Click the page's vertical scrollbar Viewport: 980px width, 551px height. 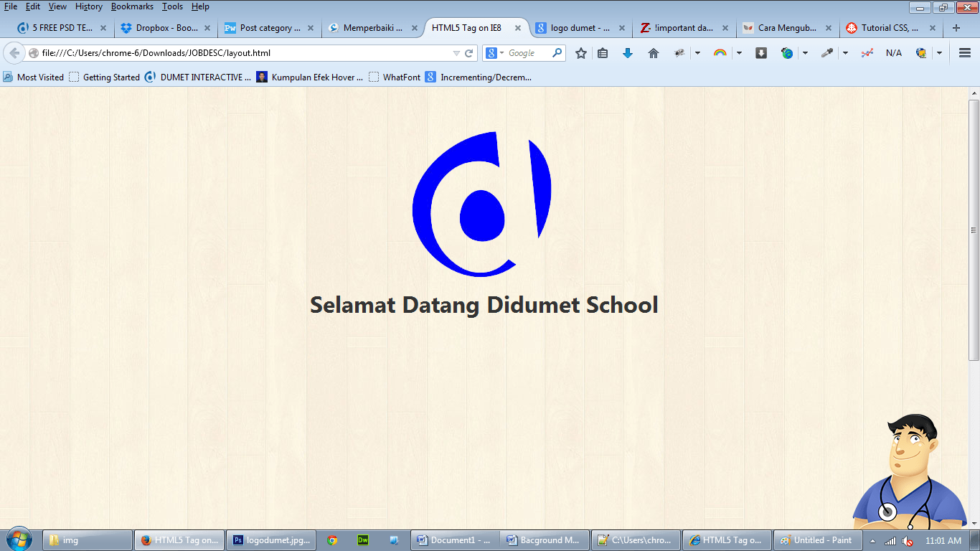click(974, 230)
